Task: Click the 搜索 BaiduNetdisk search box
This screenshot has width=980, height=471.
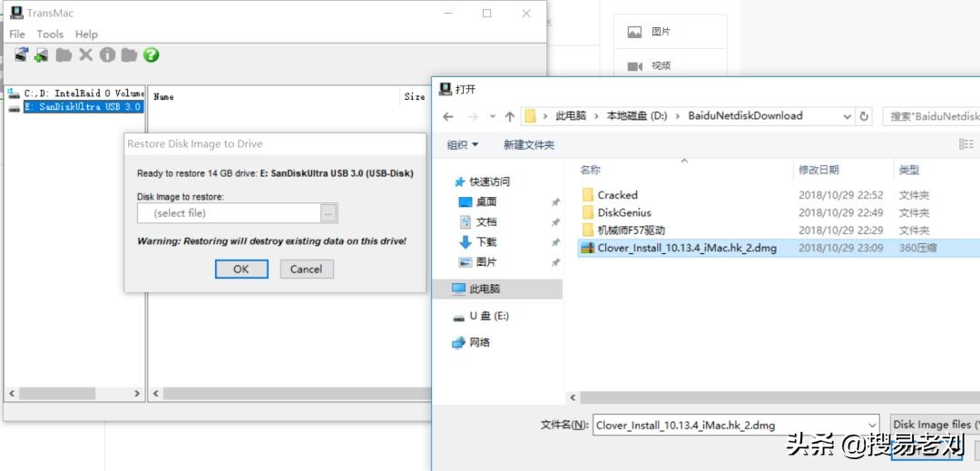Action: (x=931, y=116)
